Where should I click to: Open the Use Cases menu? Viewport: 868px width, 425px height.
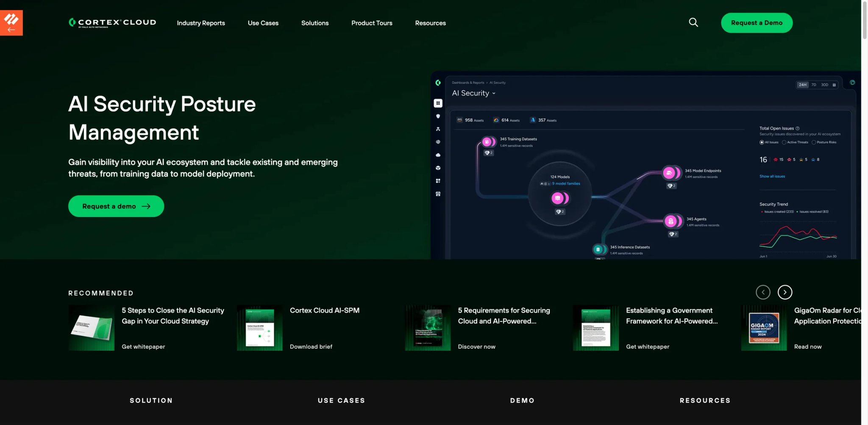263,23
